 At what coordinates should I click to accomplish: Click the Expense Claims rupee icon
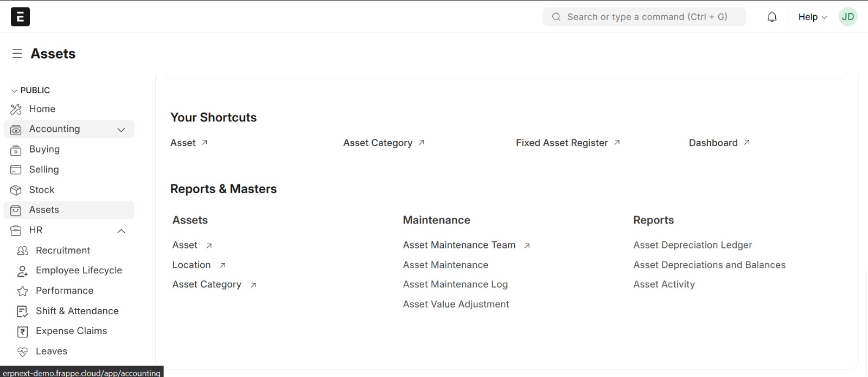(22, 331)
